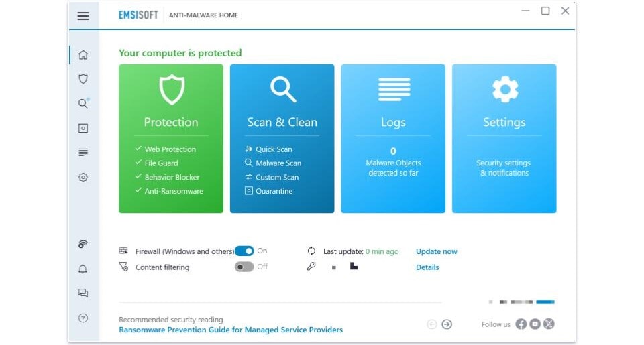Show next recommended reading arrow
Image resolution: width=644 pixels, height=345 pixels.
click(x=447, y=324)
